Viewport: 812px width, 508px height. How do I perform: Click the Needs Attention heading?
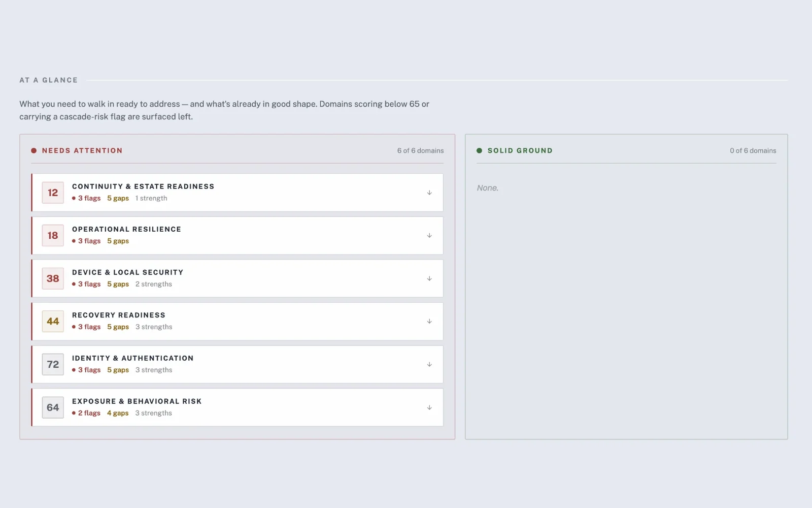click(x=82, y=151)
